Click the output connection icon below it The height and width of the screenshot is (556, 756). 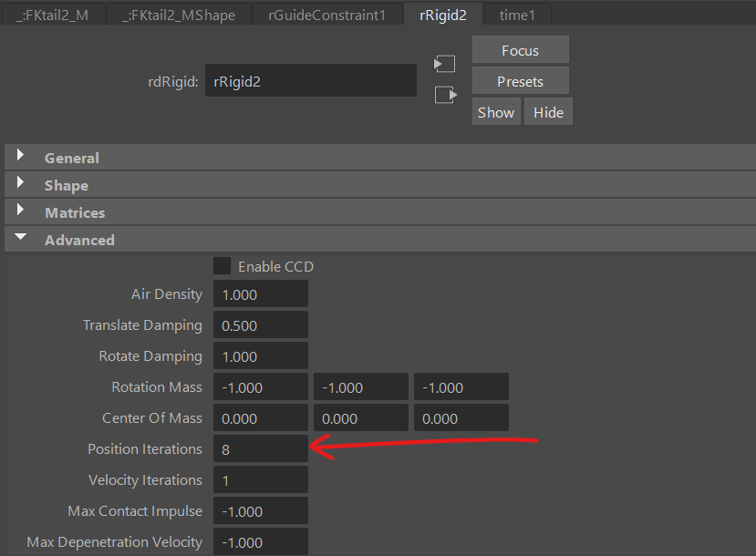(x=445, y=94)
